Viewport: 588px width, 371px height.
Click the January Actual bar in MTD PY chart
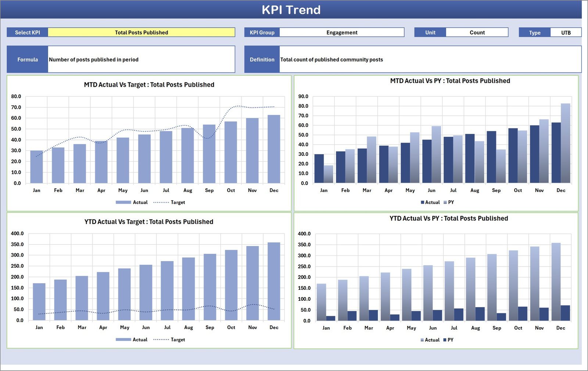tap(319, 168)
